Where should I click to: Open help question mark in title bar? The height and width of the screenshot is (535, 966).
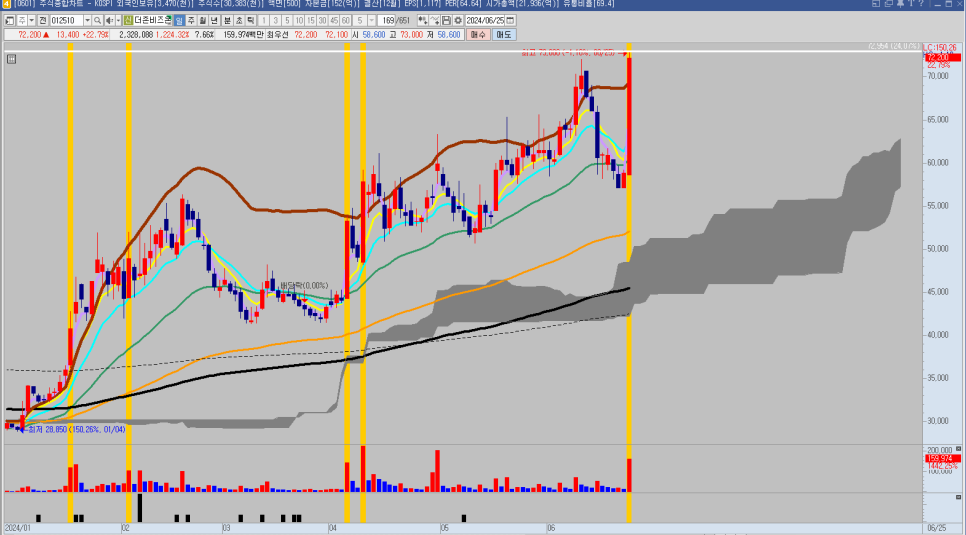(921, 3)
